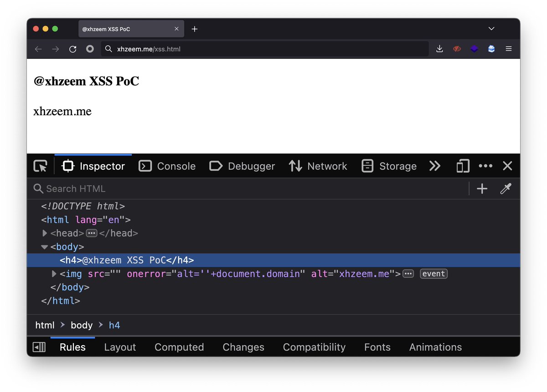Click h4 in the breadcrumb bar

114,325
